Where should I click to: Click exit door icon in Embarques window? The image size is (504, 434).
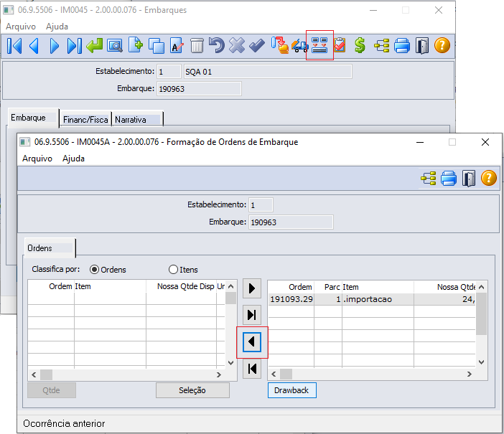coord(421,46)
